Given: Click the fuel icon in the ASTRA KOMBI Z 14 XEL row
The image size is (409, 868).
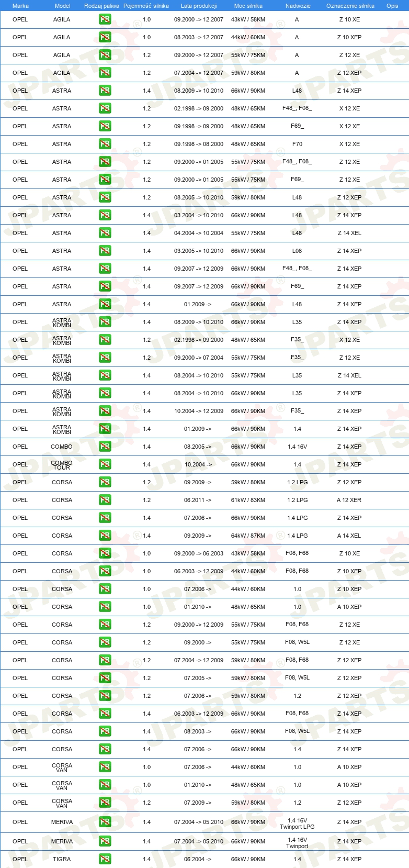Looking at the screenshot, I should pos(105,375).
